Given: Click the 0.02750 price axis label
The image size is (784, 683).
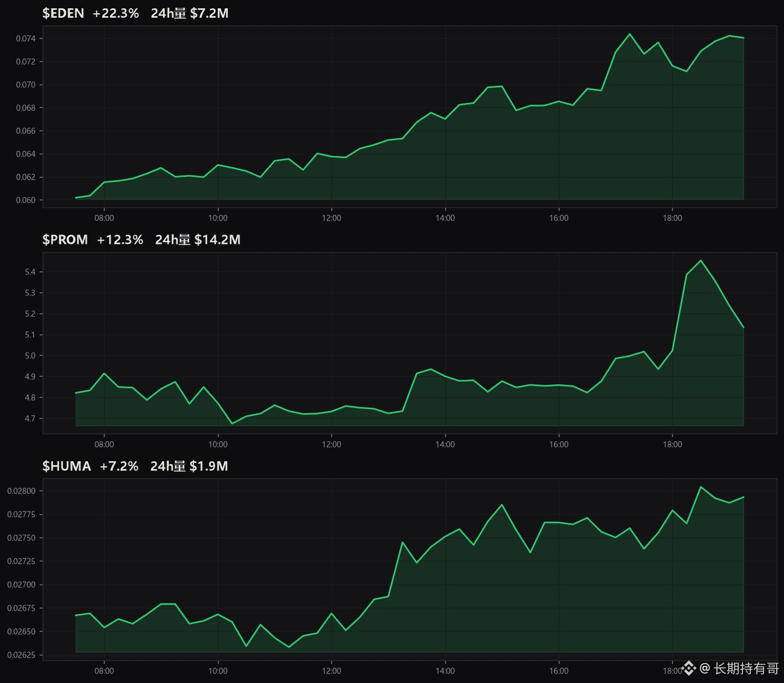Looking at the screenshot, I should 21,538.
